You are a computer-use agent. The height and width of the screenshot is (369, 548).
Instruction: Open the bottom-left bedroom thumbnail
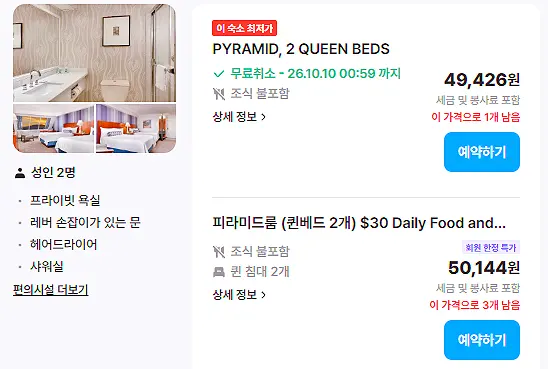click(53, 128)
